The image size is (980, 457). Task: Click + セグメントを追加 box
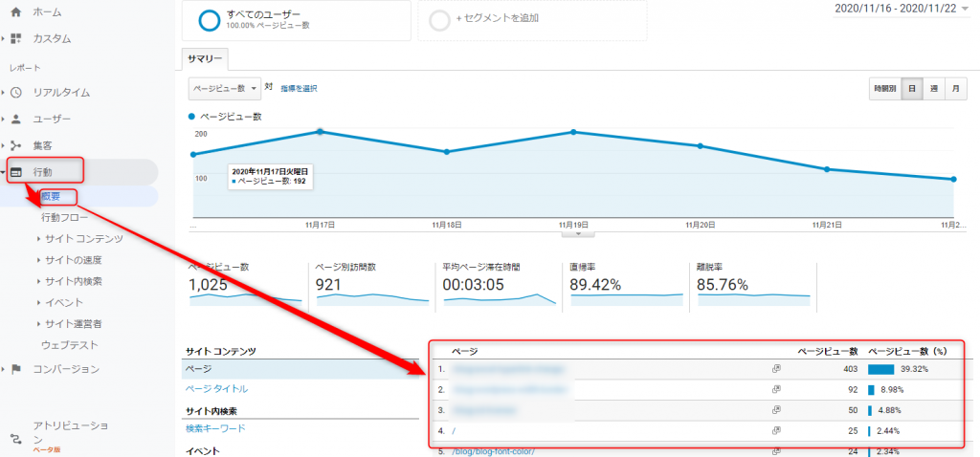532,21
